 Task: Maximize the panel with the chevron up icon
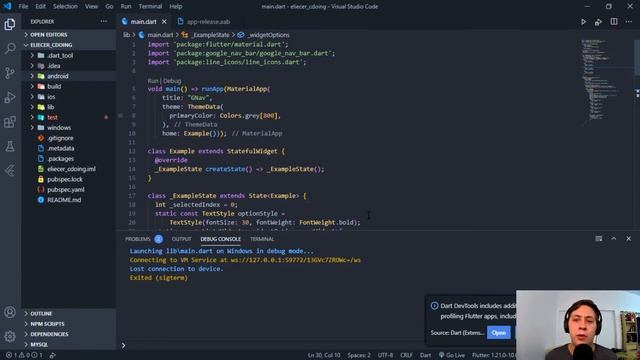(613, 239)
